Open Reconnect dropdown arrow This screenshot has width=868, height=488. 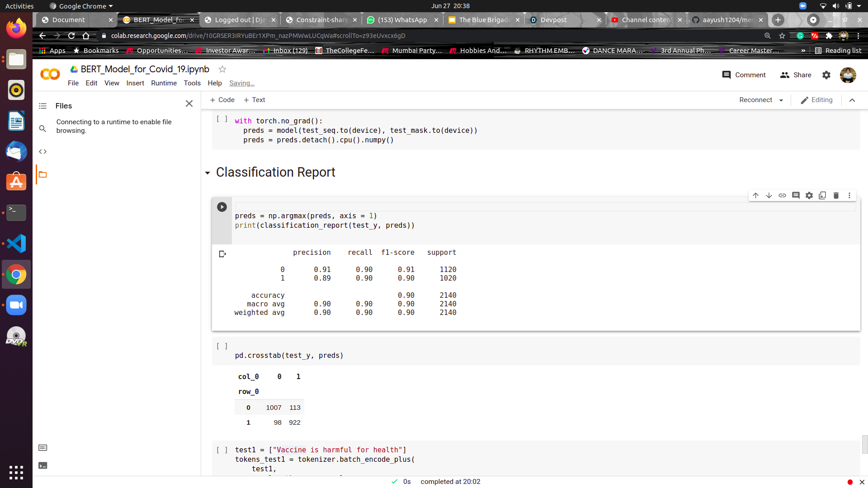click(781, 100)
